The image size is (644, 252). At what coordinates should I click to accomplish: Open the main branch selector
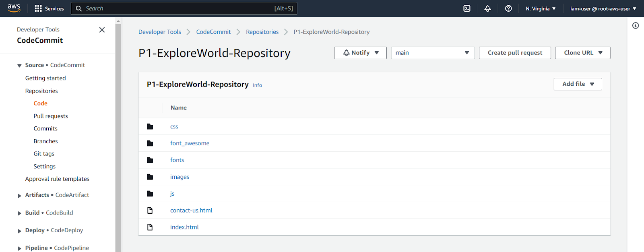pyautogui.click(x=433, y=53)
